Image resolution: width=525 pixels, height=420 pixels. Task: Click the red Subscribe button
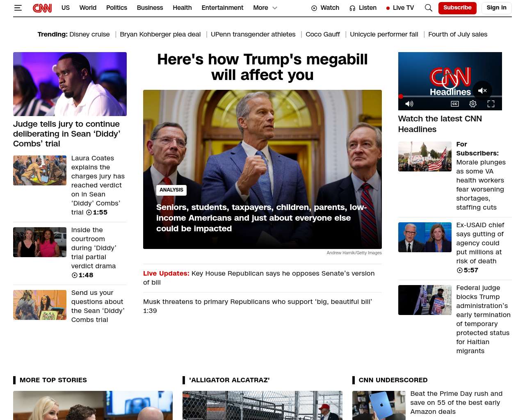(x=457, y=8)
